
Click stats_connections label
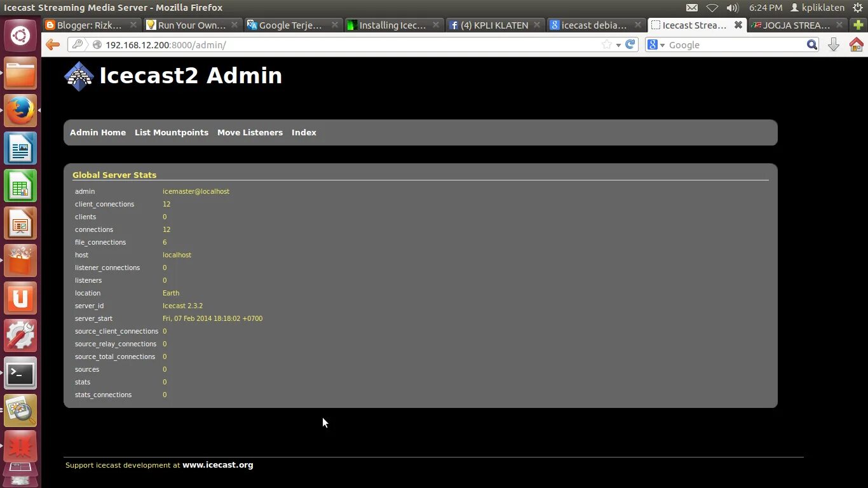103,395
